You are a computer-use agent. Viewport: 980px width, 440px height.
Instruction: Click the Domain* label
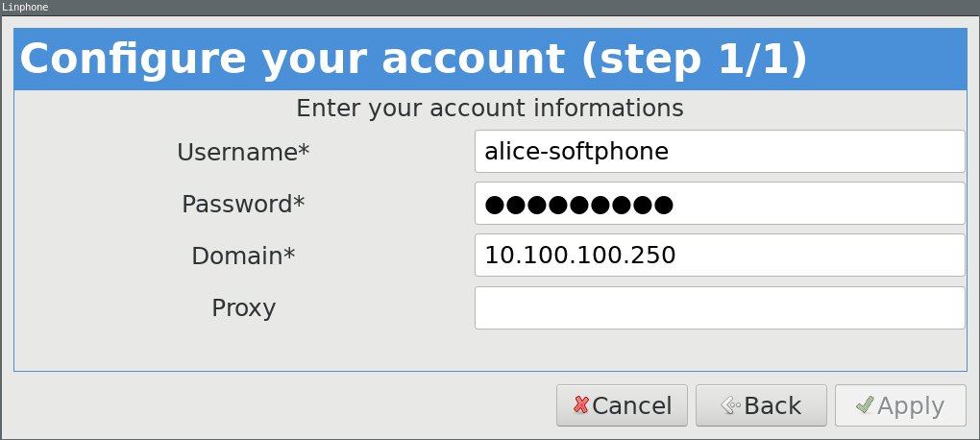tap(243, 256)
